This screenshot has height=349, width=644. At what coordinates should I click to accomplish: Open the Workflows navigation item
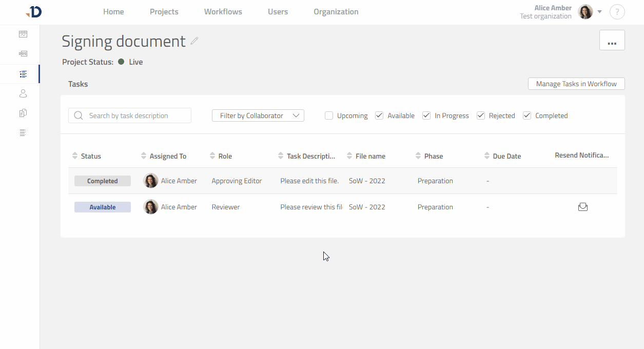223,11
